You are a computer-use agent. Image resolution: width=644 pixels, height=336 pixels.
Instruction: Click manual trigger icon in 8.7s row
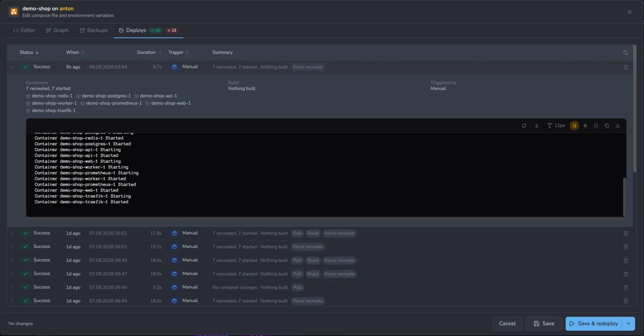click(x=174, y=67)
